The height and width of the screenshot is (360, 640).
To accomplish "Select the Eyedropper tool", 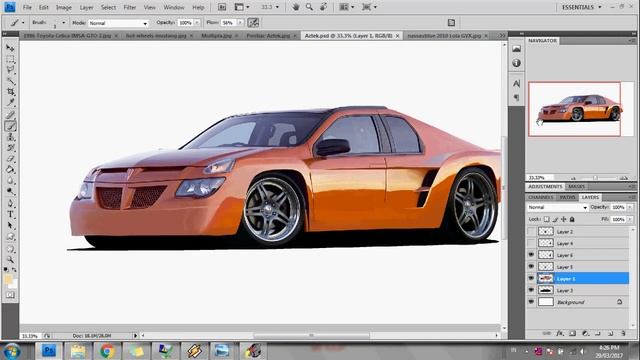I will (10, 102).
